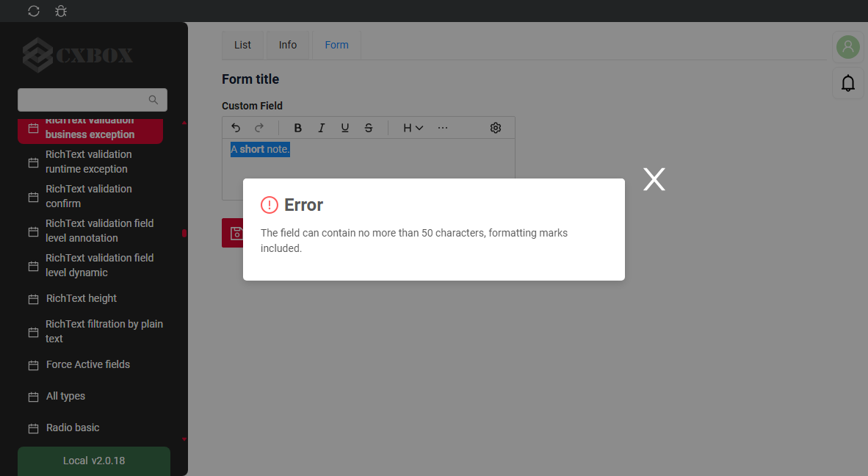The width and height of the screenshot is (868, 476).
Task: Click calendar icon beside Radio basic
Action: pyautogui.click(x=33, y=428)
